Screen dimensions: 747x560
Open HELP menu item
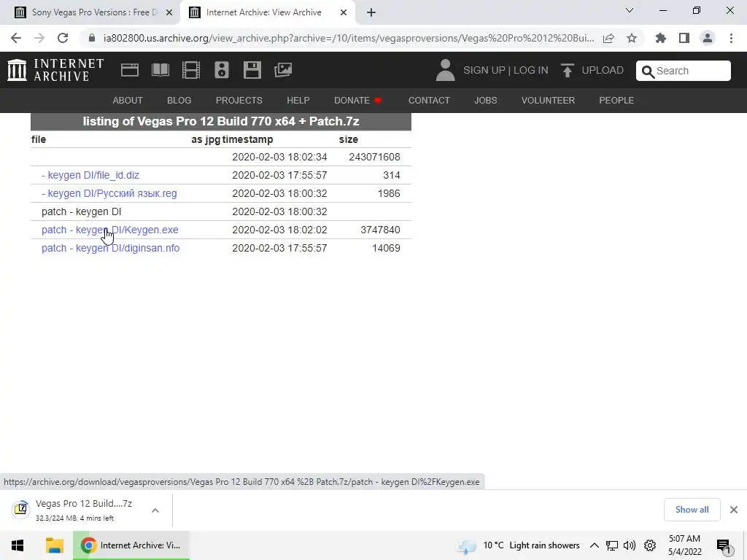click(x=298, y=101)
